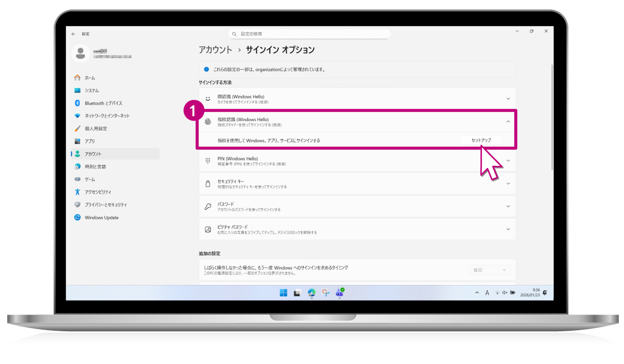Open ネットワークとインターネット settings

107,116
